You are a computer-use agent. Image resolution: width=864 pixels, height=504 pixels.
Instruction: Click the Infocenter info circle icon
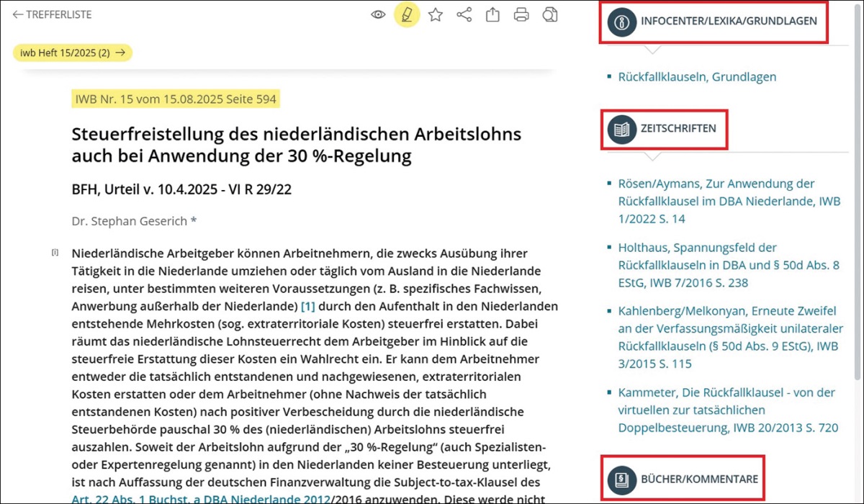pos(622,22)
